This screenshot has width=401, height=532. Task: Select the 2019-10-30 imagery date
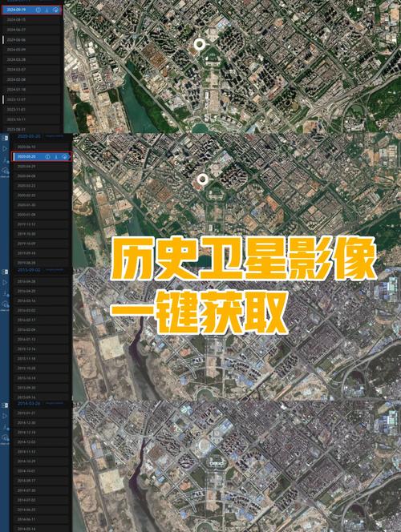point(42,234)
